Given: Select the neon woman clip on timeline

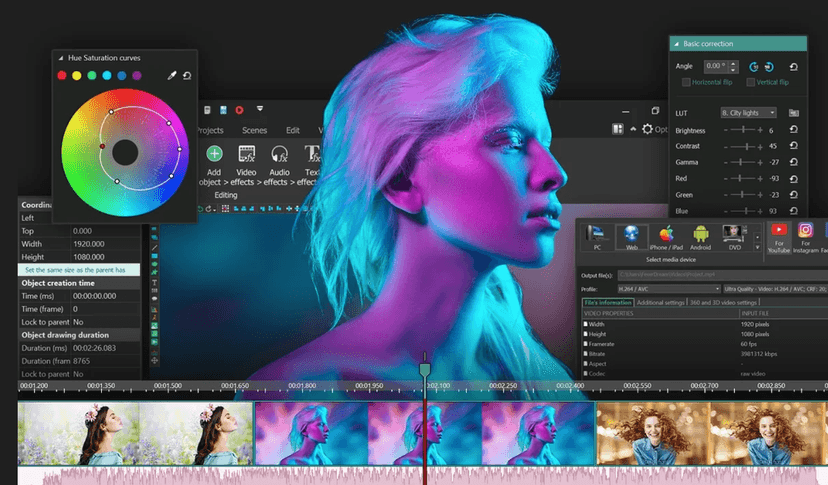Looking at the screenshot, I should coord(425,433).
